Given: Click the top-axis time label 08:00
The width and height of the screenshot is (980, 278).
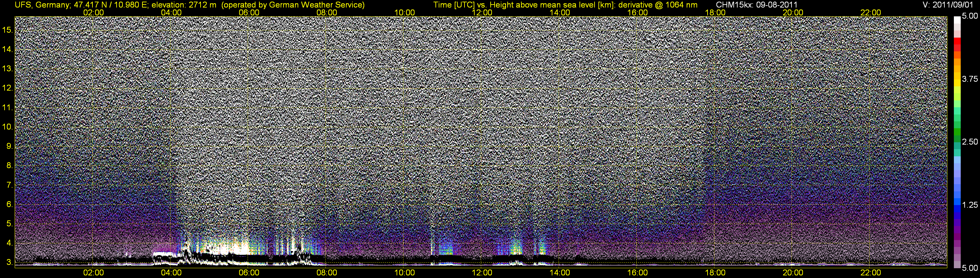Looking at the screenshot, I should [x=327, y=12].
